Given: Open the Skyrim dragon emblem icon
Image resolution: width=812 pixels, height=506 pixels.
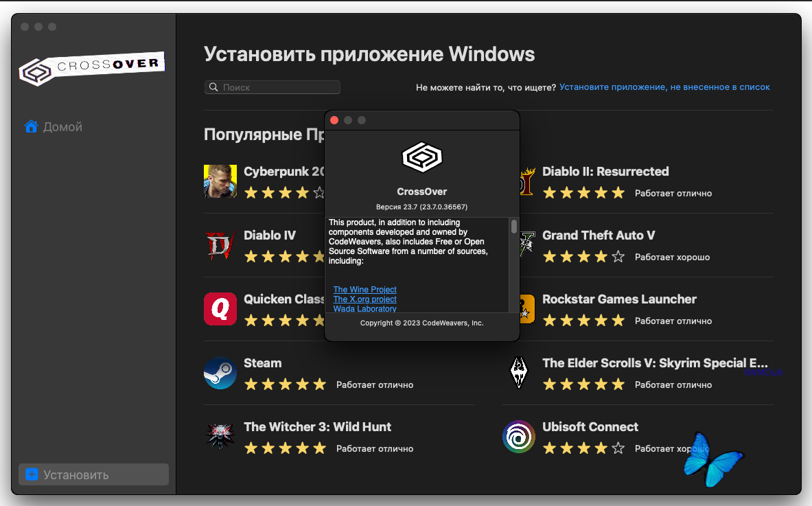Looking at the screenshot, I should (518, 373).
